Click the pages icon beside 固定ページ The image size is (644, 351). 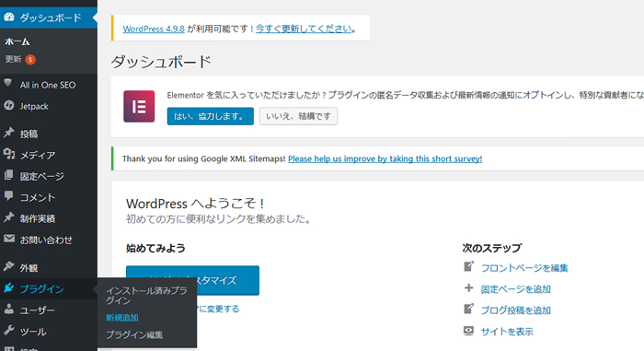pyautogui.click(x=8, y=175)
